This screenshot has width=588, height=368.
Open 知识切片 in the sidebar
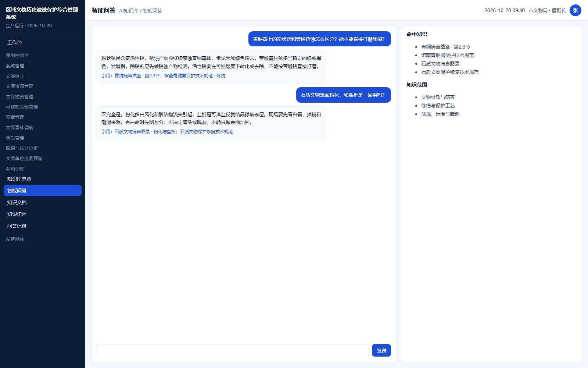click(43, 214)
